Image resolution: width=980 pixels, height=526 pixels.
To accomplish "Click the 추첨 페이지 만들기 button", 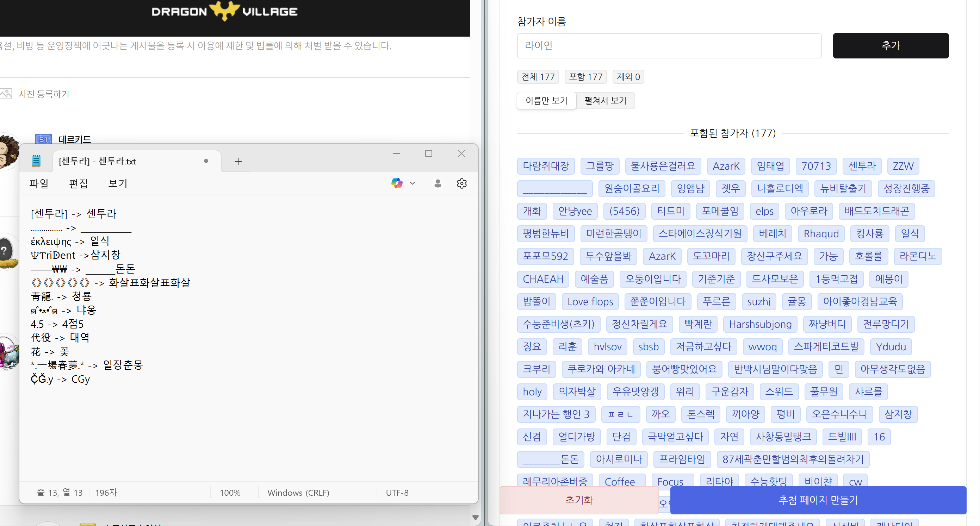I will coord(818,500).
